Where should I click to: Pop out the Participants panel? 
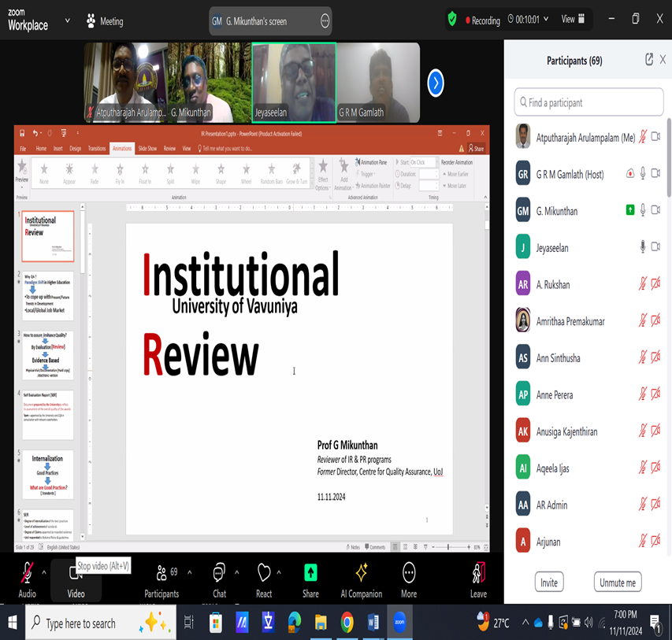tap(648, 60)
